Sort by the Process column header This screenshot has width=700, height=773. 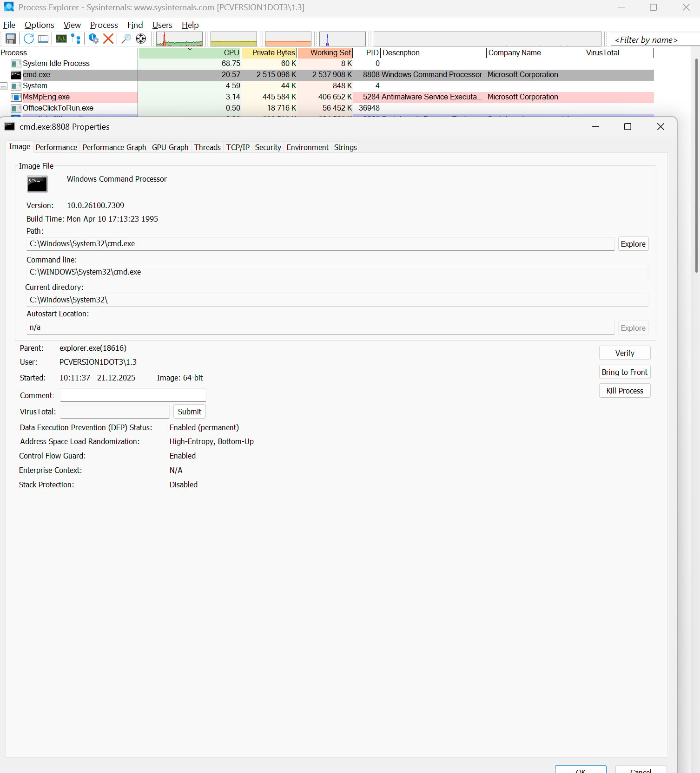(x=69, y=53)
